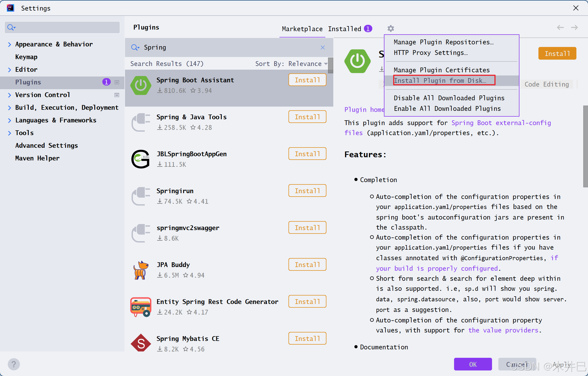588x376 pixels.
Task: Click the JPA Buddy dog icon
Action: 141,270
